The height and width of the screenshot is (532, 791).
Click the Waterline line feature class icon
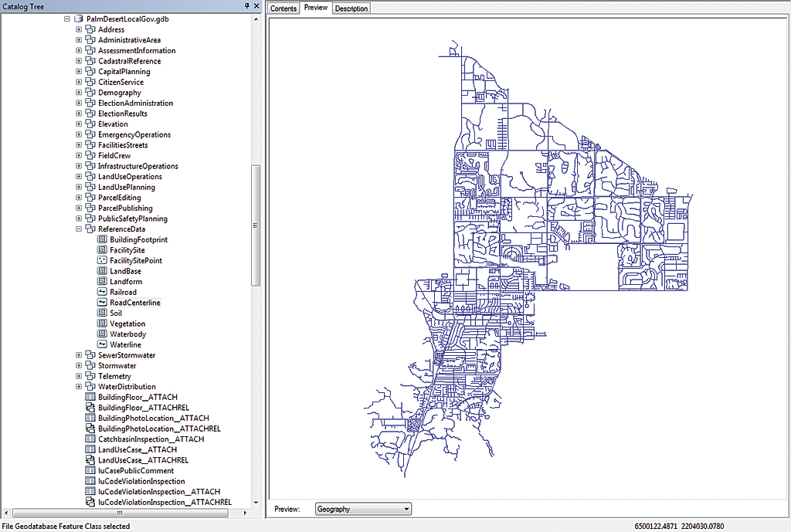[102, 344]
